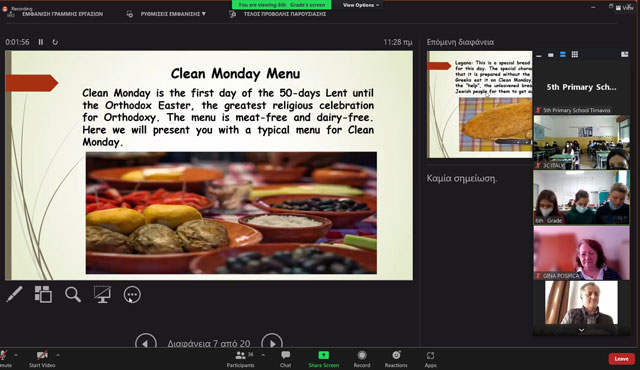The width and height of the screenshot is (640, 370).
Task: Click the magnifier zoom into slide tool
Action: tap(73, 294)
